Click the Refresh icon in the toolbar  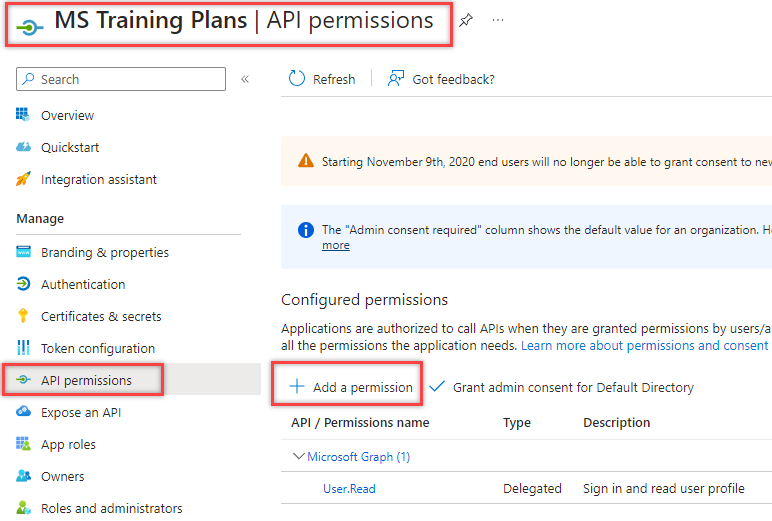(x=297, y=79)
